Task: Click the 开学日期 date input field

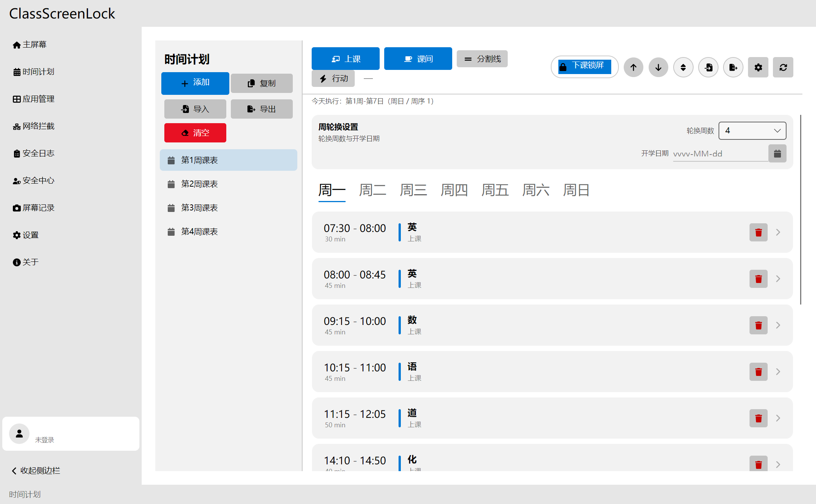Action: 720,154
